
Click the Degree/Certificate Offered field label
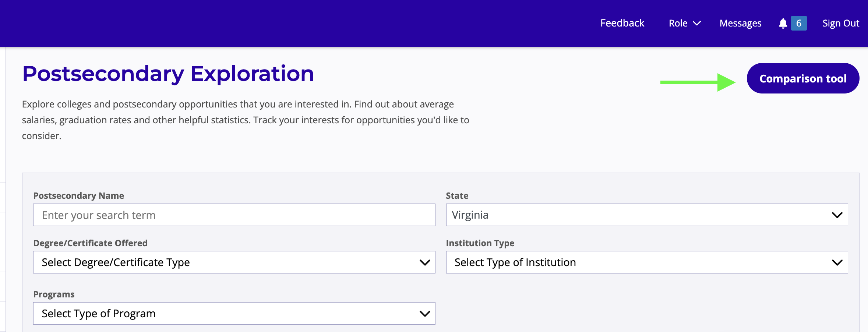[x=90, y=243]
